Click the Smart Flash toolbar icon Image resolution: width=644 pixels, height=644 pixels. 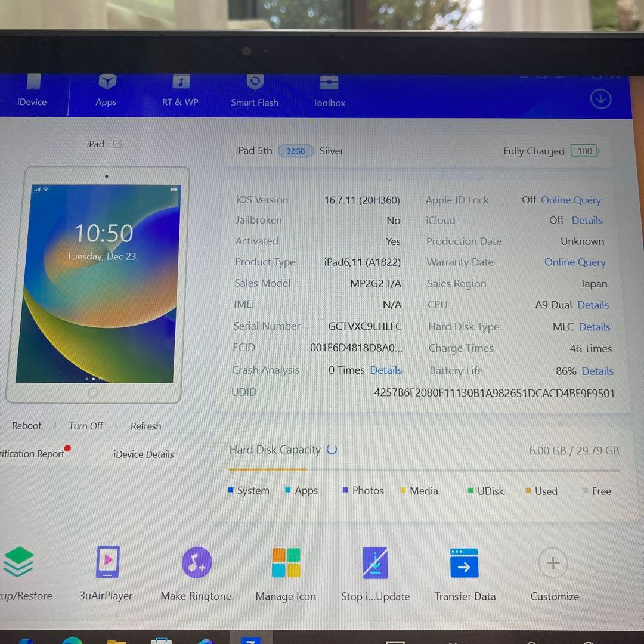[x=255, y=89]
